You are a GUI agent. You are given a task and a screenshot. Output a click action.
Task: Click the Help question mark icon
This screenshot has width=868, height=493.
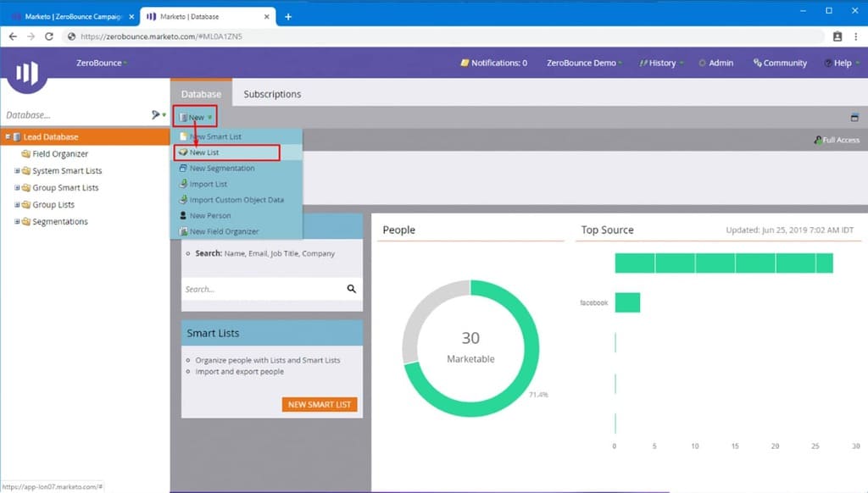coord(828,63)
